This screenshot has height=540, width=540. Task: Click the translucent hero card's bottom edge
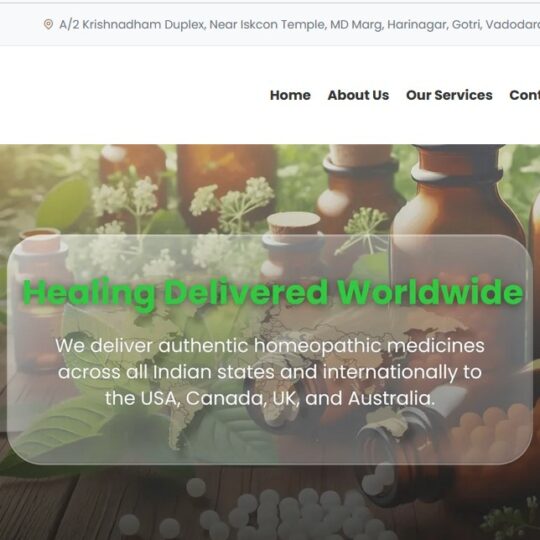coord(270,464)
